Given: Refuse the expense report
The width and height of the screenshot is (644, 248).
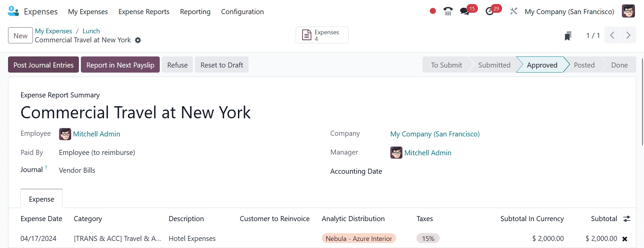Looking at the screenshot, I should (178, 65).
